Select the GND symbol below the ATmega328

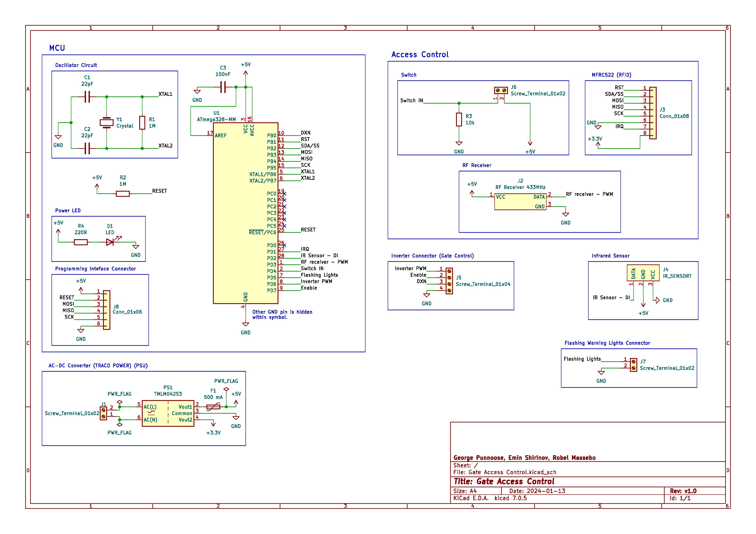pos(246,324)
